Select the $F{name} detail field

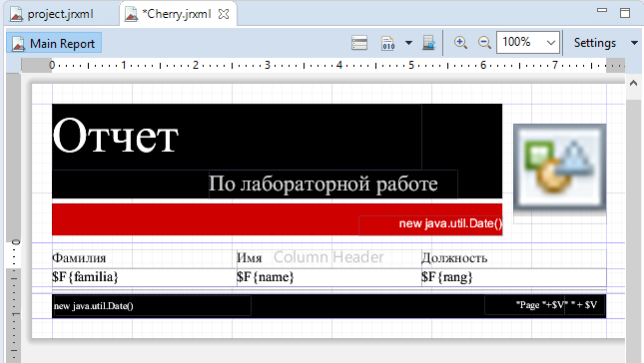[328, 277]
